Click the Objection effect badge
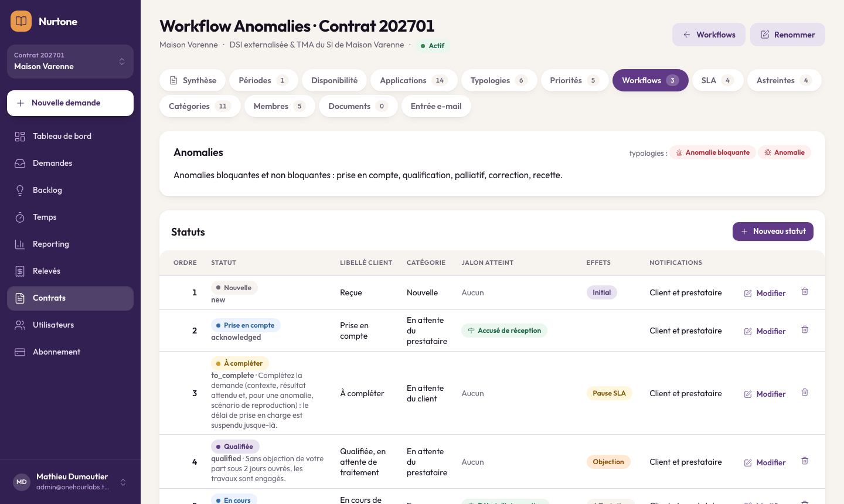The image size is (844, 504). pos(608,462)
